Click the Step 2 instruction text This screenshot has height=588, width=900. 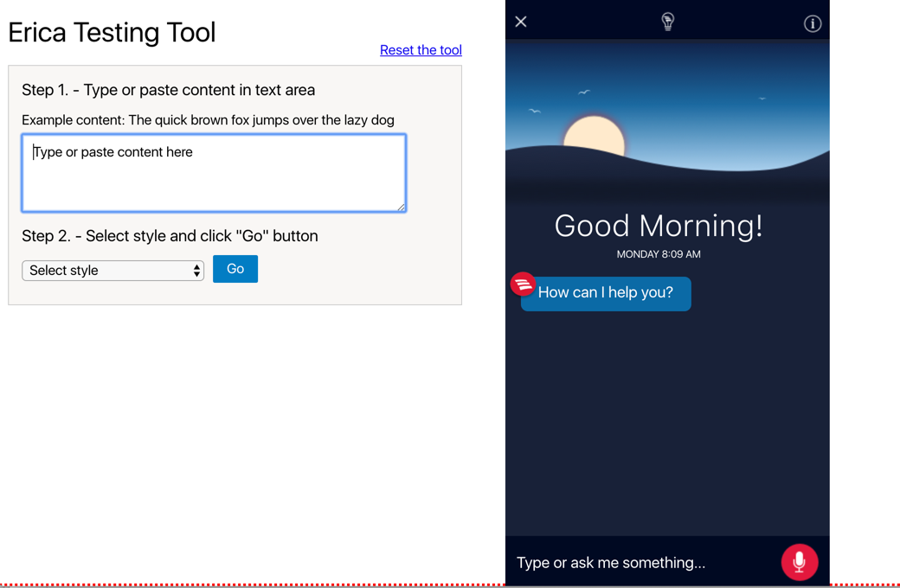[x=170, y=236]
